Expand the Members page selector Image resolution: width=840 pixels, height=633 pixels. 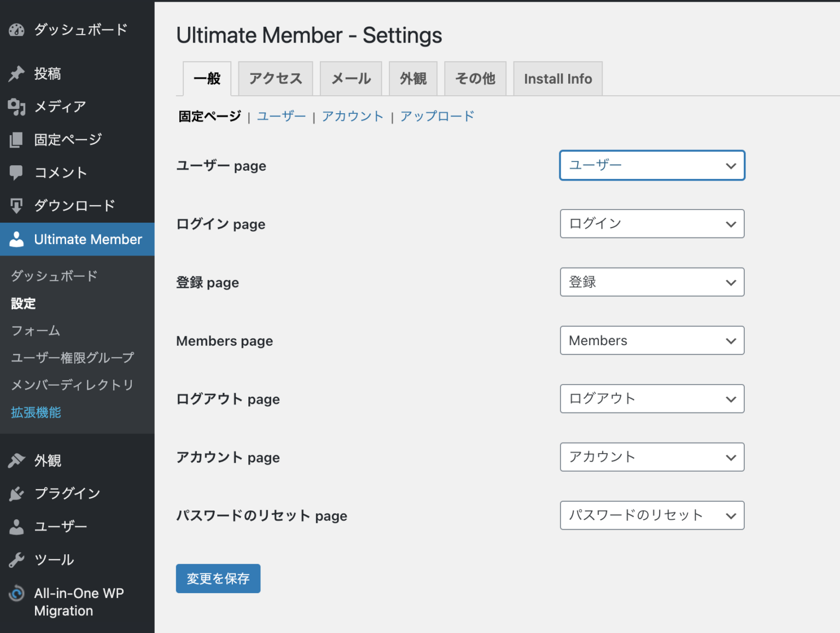click(652, 340)
